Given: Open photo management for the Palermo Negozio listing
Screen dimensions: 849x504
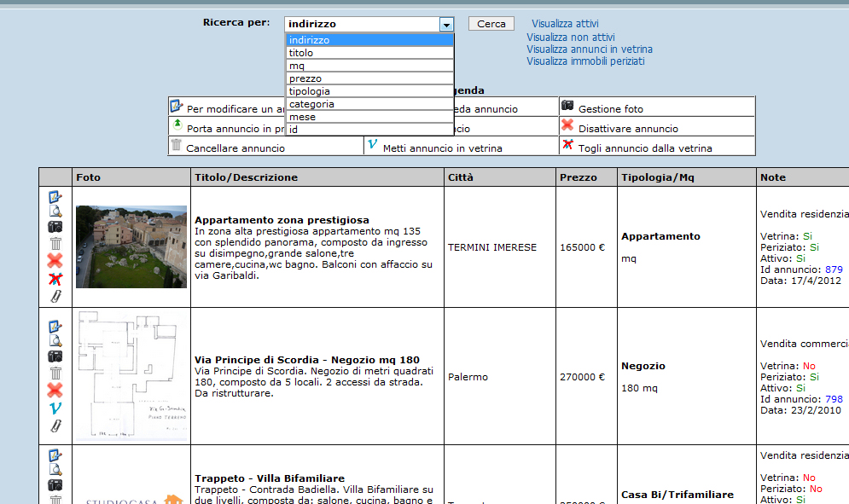Looking at the screenshot, I should [x=55, y=356].
